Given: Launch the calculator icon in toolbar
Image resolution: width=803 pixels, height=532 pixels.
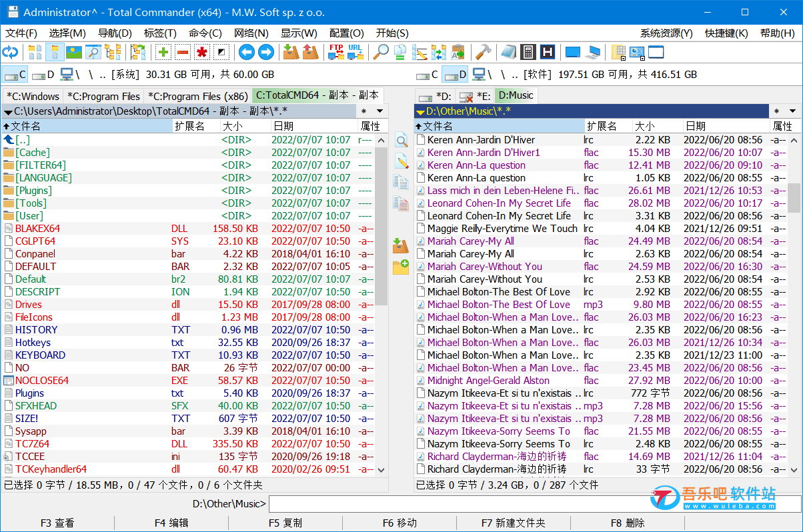Looking at the screenshot, I should (528, 52).
